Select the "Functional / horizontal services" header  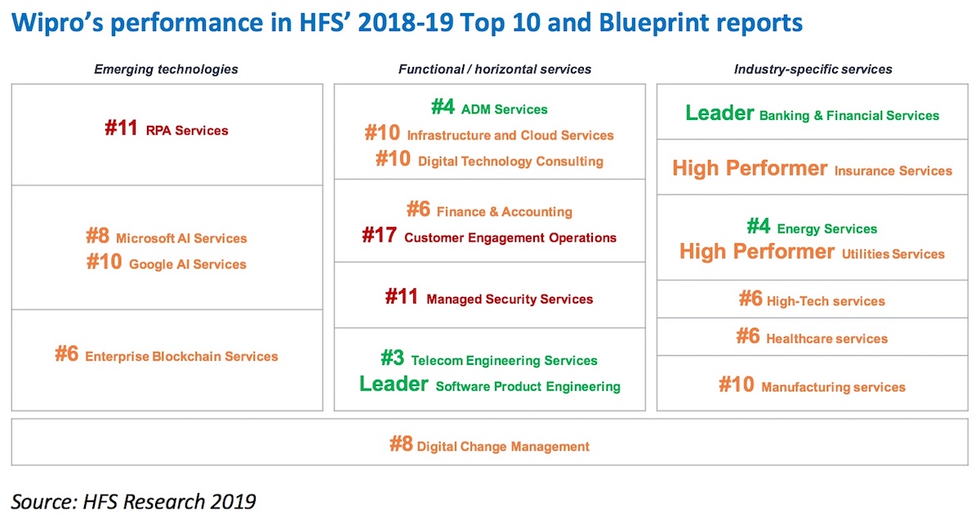495,69
